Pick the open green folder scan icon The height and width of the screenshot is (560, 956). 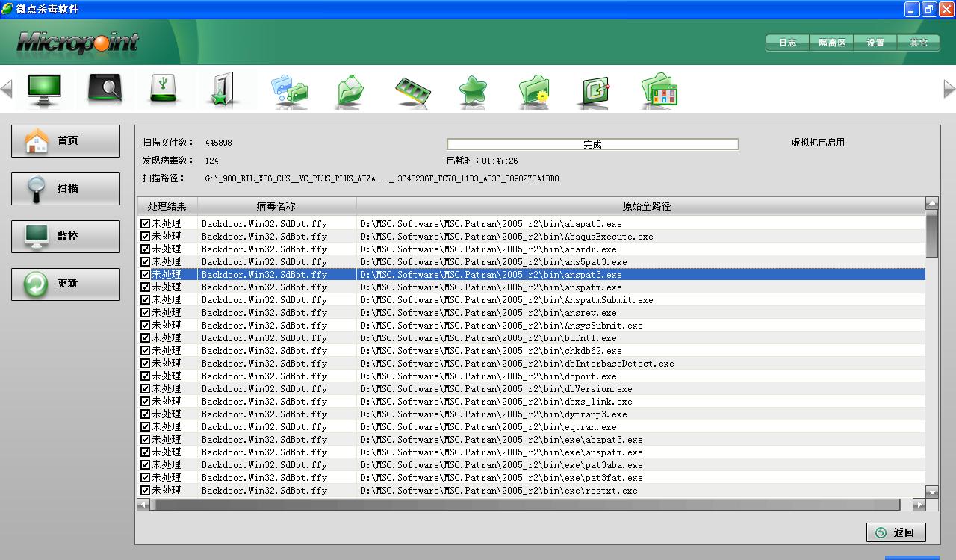click(350, 90)
